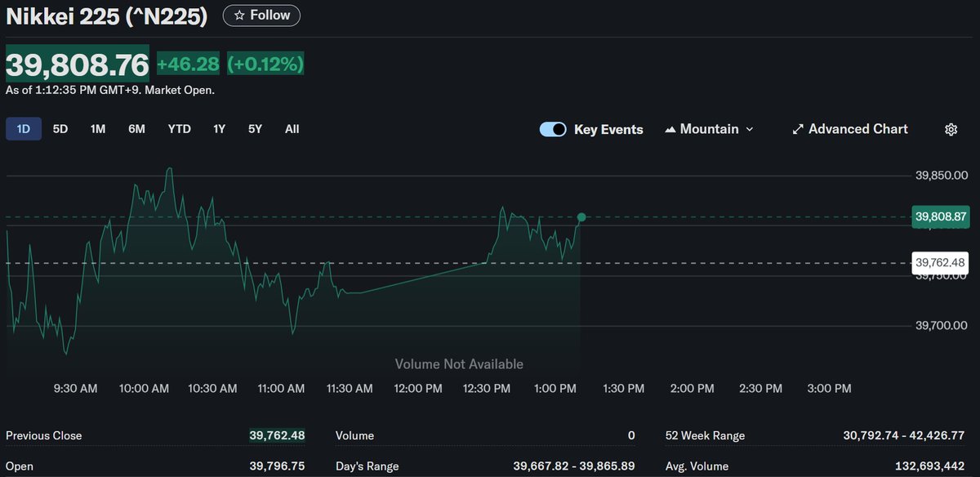Click the 12:30 PM time axis label
980x477 pixels.
coord(487,389)
